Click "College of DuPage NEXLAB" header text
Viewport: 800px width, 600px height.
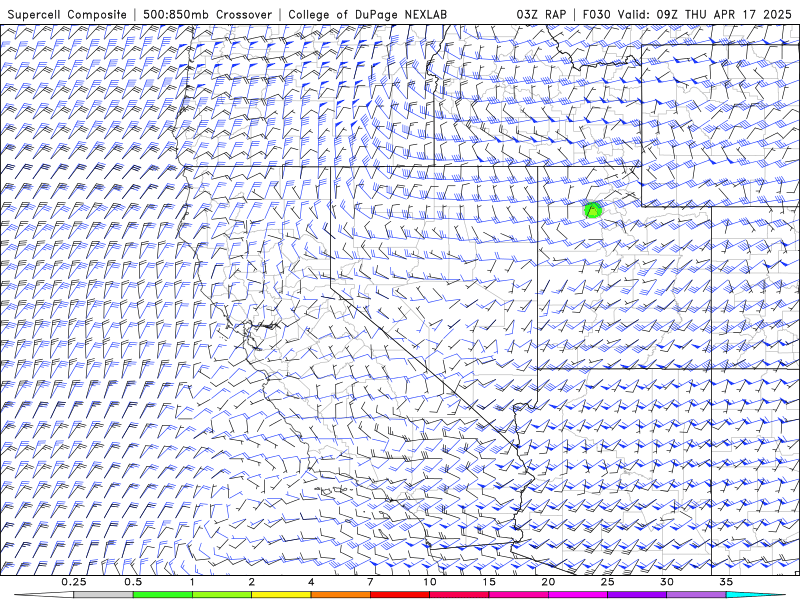click(367, 15)
